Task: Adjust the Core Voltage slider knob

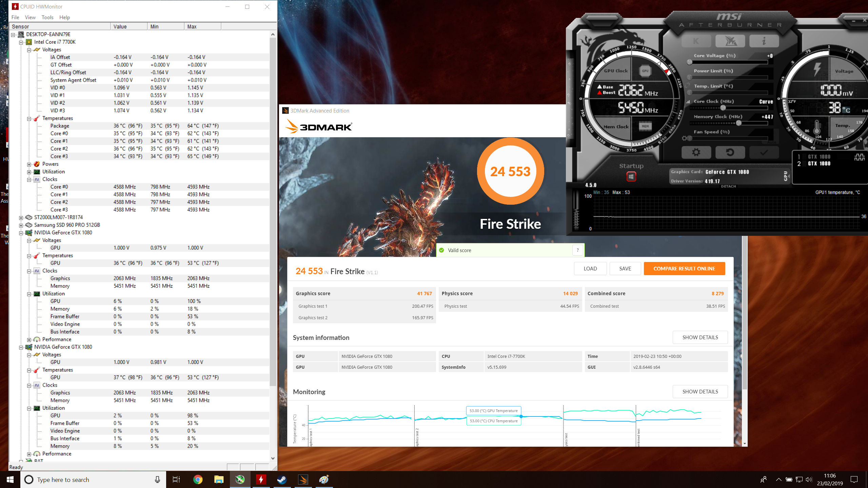Action: click(x=689, y=62)
